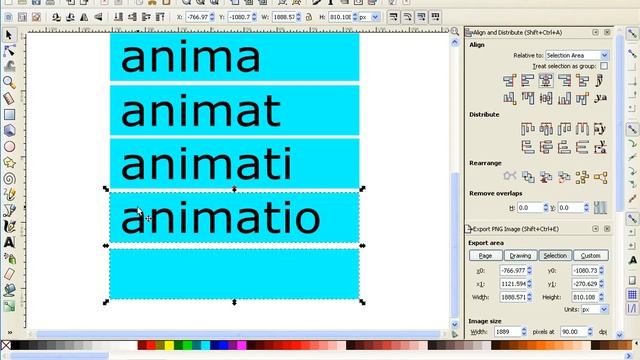Make horizontal gaps between objects equal

[x=582, y=129]
